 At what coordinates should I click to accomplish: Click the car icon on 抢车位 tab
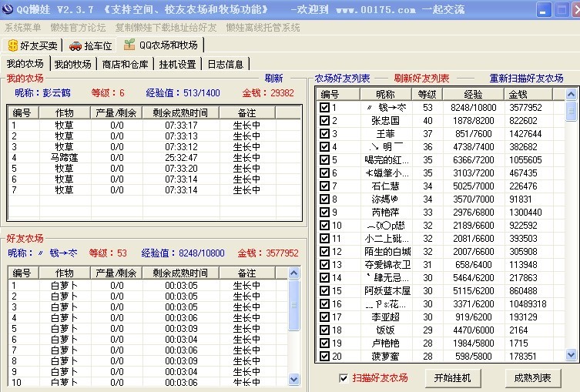point(75,45)
